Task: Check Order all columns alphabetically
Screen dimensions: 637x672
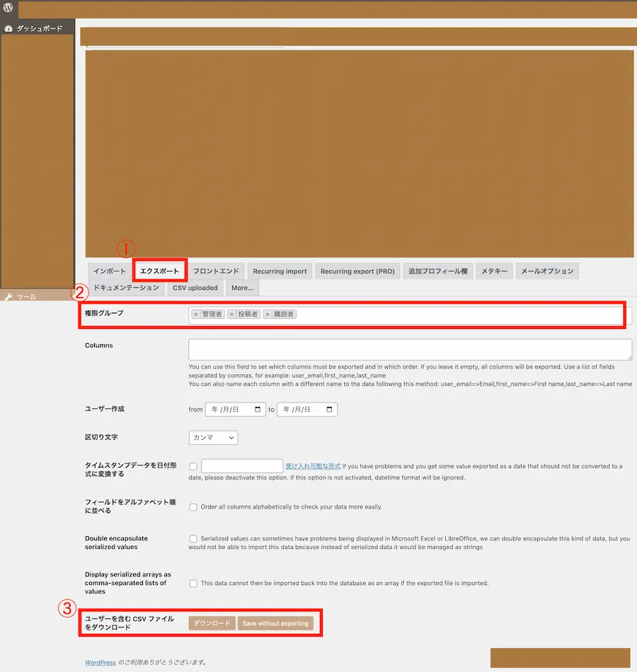Action: click(x=193, y=507)
